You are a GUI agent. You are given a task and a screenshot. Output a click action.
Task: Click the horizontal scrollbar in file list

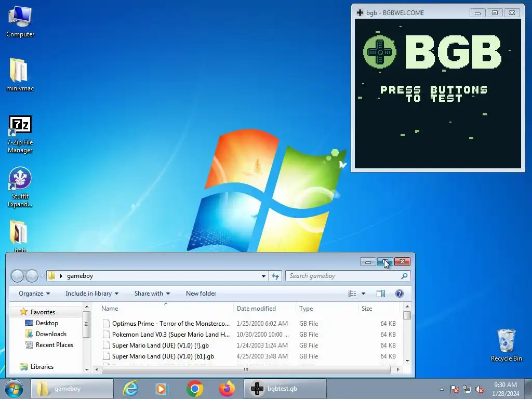pos(246,369)
